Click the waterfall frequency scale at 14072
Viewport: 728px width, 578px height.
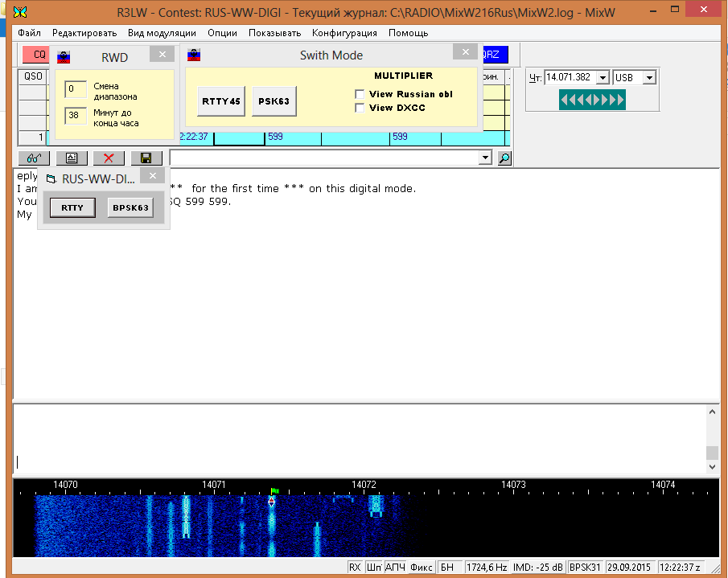click(364, 485)
